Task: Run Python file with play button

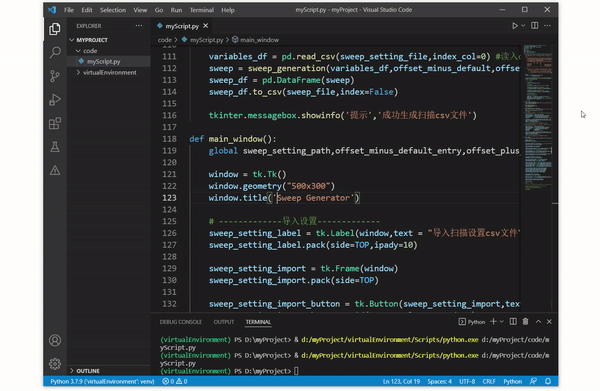Action: (x=515, y=26)
